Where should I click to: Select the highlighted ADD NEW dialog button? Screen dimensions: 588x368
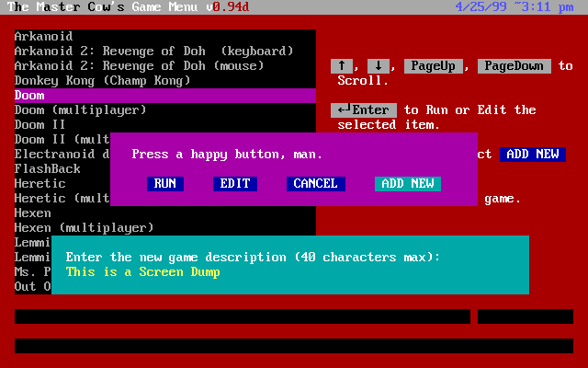click(x=408, y=184)
